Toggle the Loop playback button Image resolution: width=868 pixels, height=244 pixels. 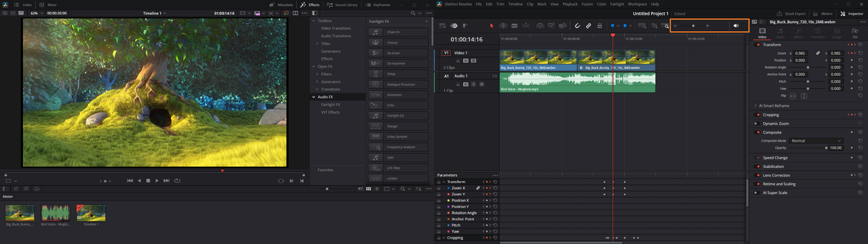click(x=177, y=181)
